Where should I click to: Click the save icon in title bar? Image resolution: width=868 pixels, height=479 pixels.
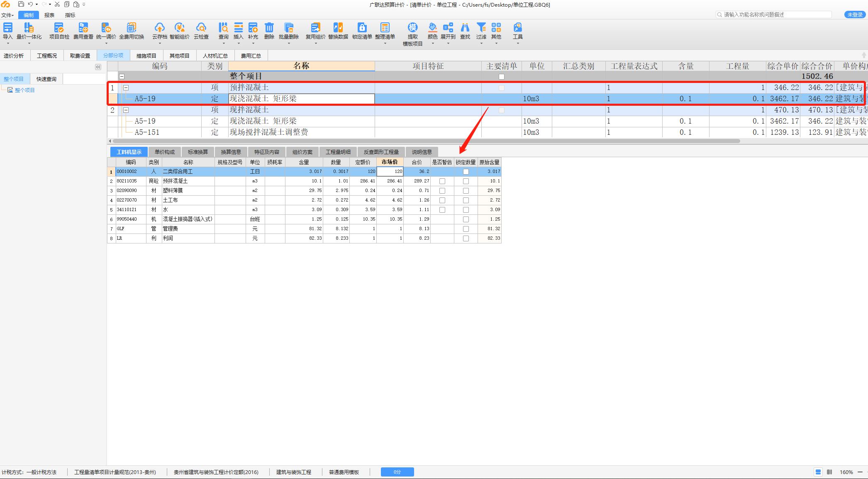tap(21, 4)
